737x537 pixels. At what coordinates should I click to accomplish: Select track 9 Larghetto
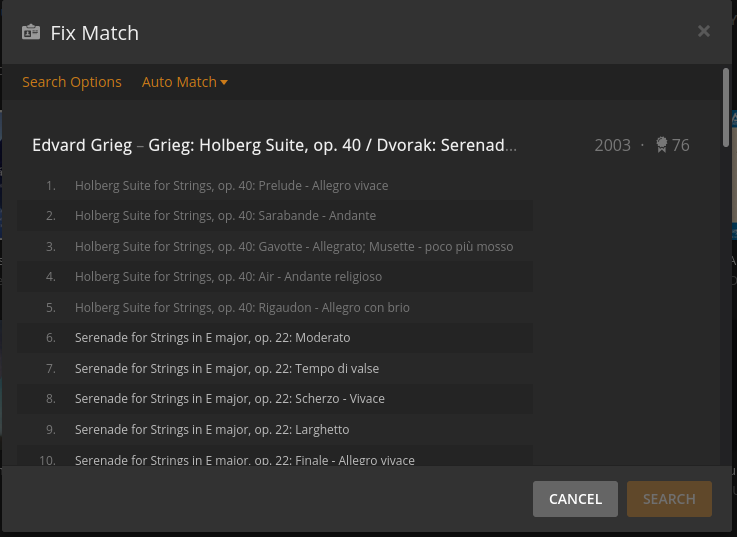212,429
